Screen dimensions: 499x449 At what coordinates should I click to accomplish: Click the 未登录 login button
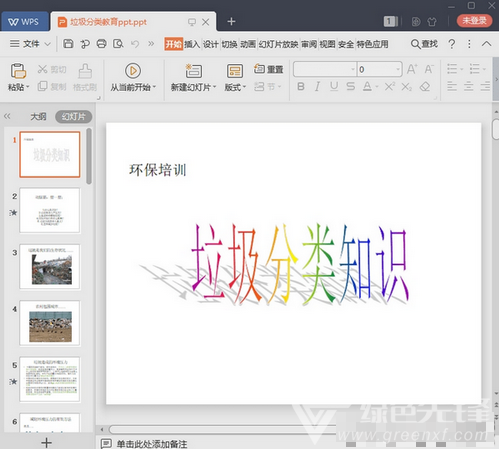click(x=474, y=21)
